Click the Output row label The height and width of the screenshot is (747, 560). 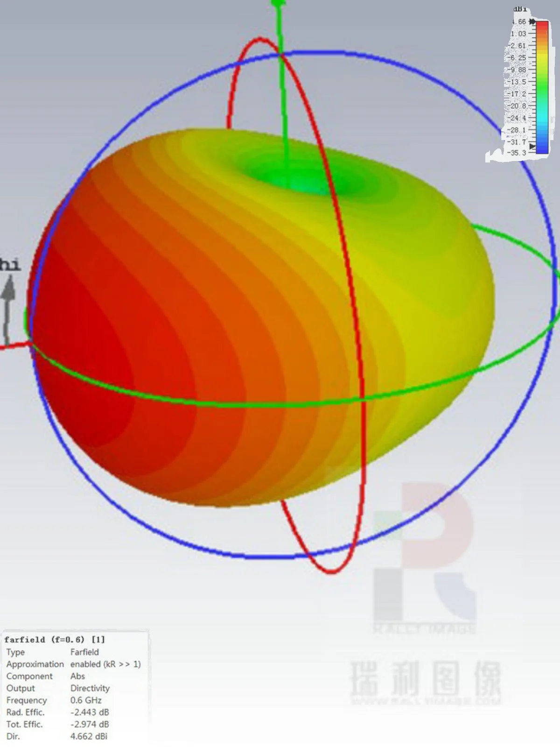21,689
